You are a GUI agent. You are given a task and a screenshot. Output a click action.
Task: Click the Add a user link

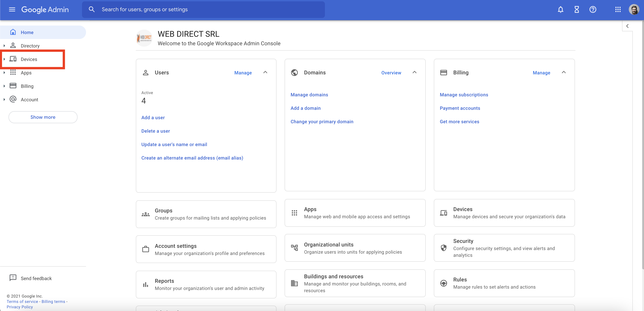153,117
